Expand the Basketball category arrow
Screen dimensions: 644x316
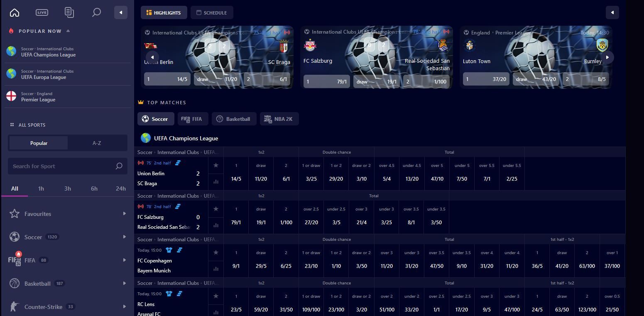point(124,283)
